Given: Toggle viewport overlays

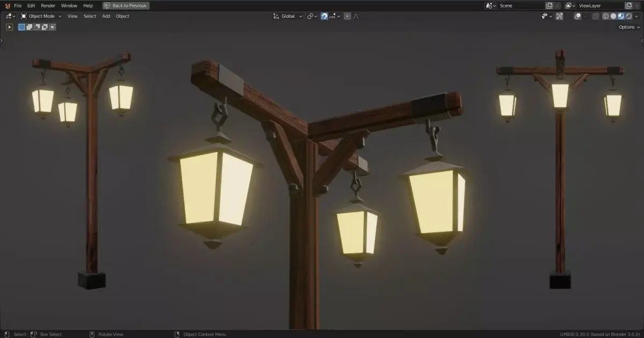Looking at the screenshot, I should pos(577,16).
